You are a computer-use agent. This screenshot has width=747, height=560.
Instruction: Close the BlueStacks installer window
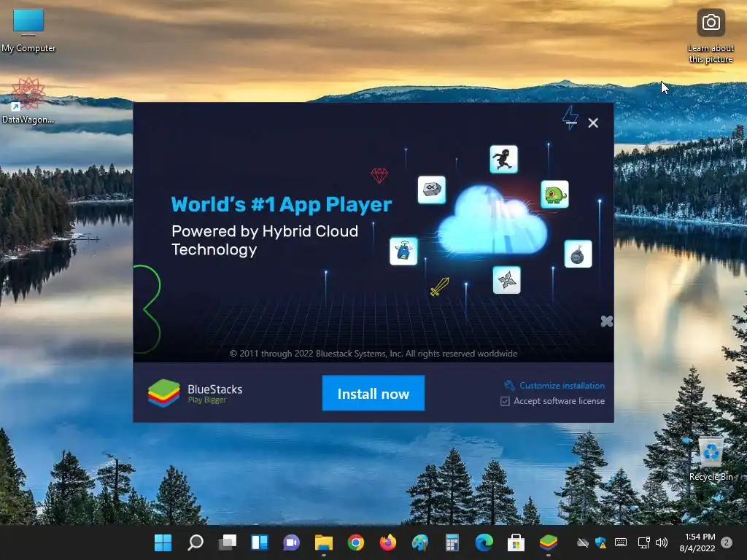tap(593, 122)
